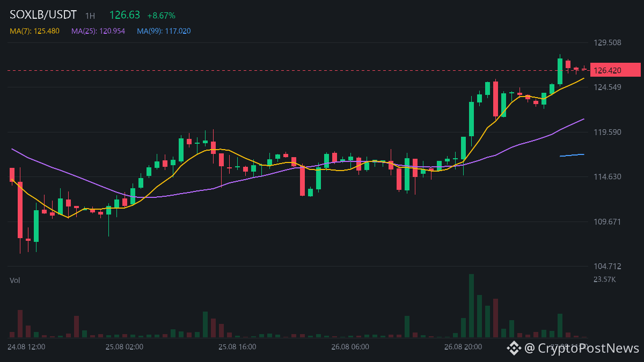The width and height of the screenshot is (644, 362).
Task: Click the 26.08 20:00 time axis label
Action: [x=463, y=347]
